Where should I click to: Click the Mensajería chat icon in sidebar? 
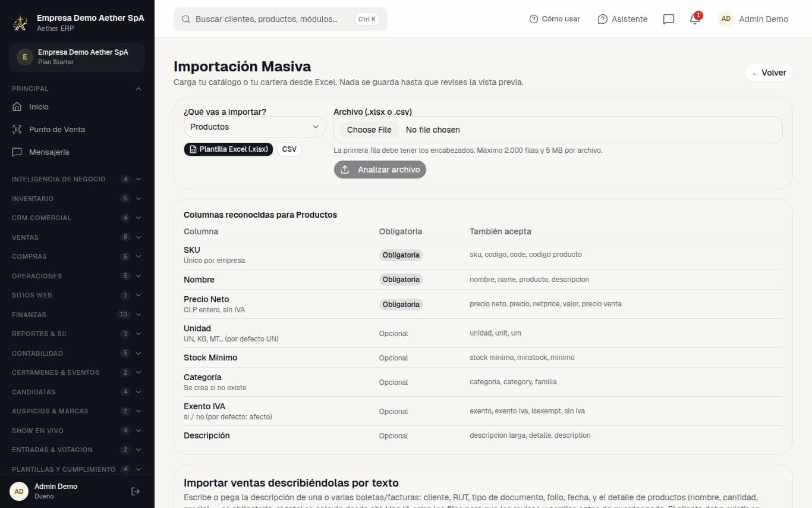17,152
